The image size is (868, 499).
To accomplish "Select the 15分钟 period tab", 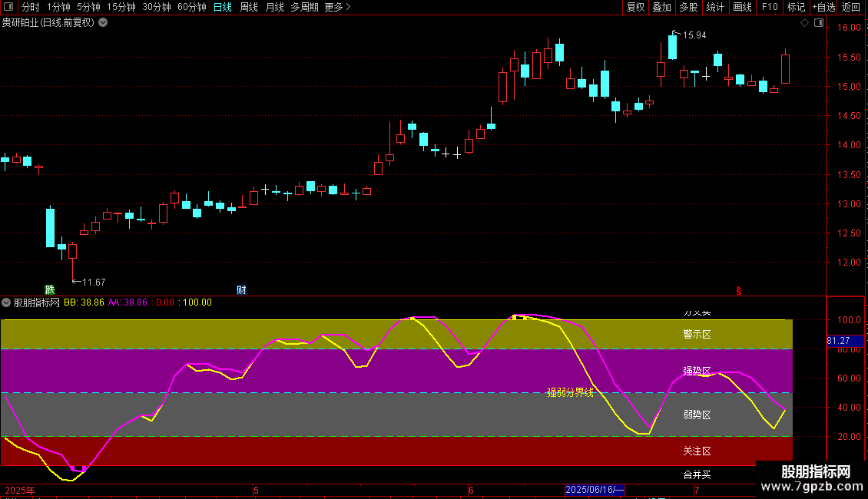I will pyautogui.click(x=121, y=7).
